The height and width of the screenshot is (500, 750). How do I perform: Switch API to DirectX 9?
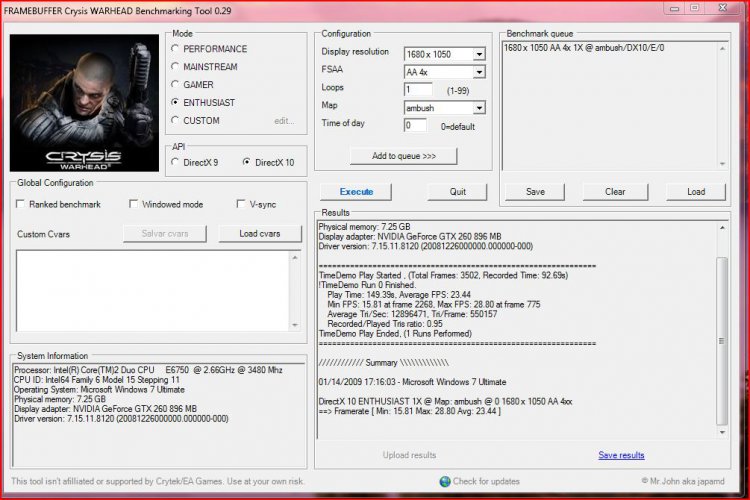point(175,162)
